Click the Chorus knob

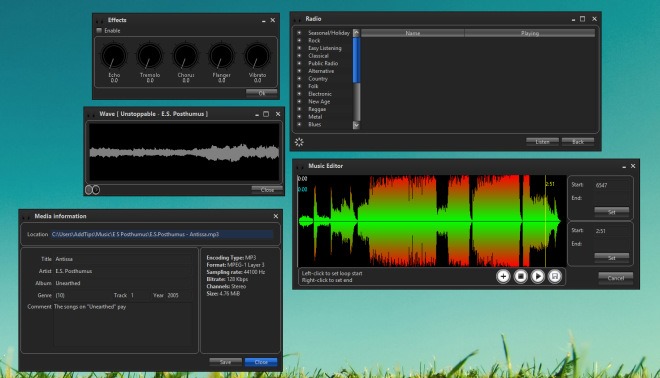click(186, 56)
